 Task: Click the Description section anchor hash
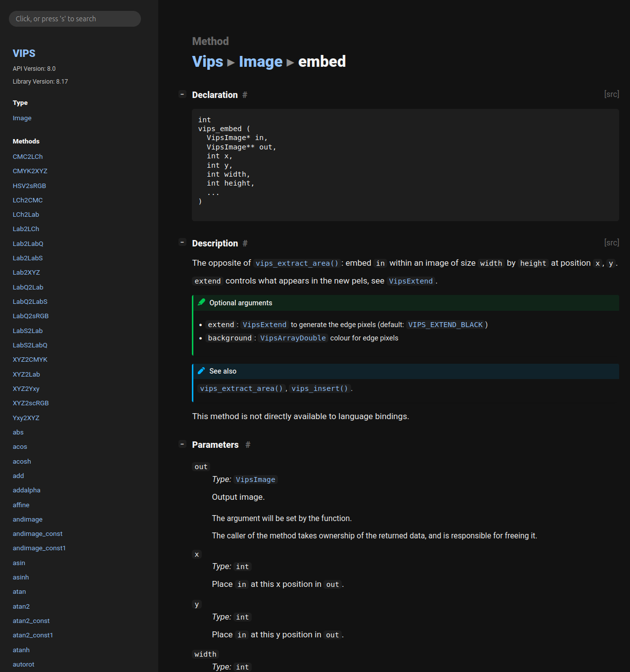[245, 243]
